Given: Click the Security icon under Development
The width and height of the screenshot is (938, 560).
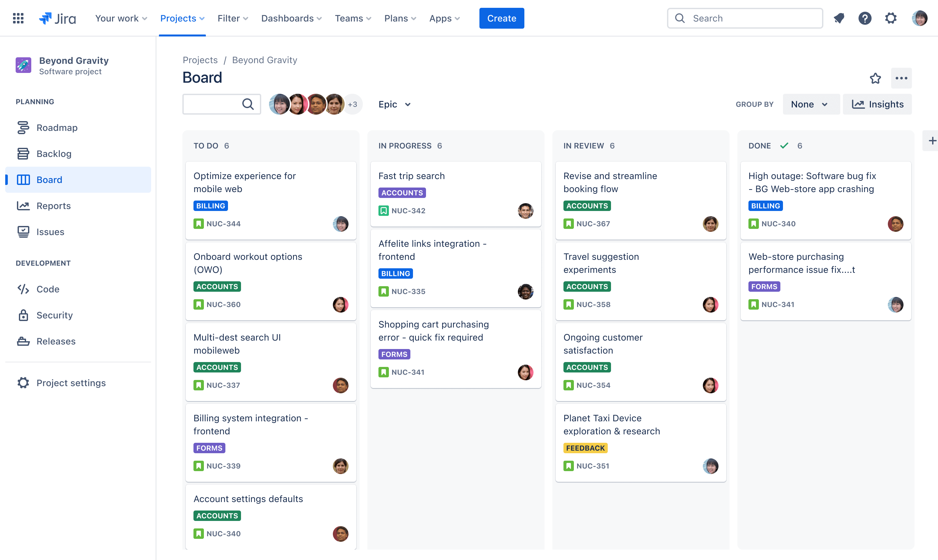Looking at the screenshot, I should [23, 314].
